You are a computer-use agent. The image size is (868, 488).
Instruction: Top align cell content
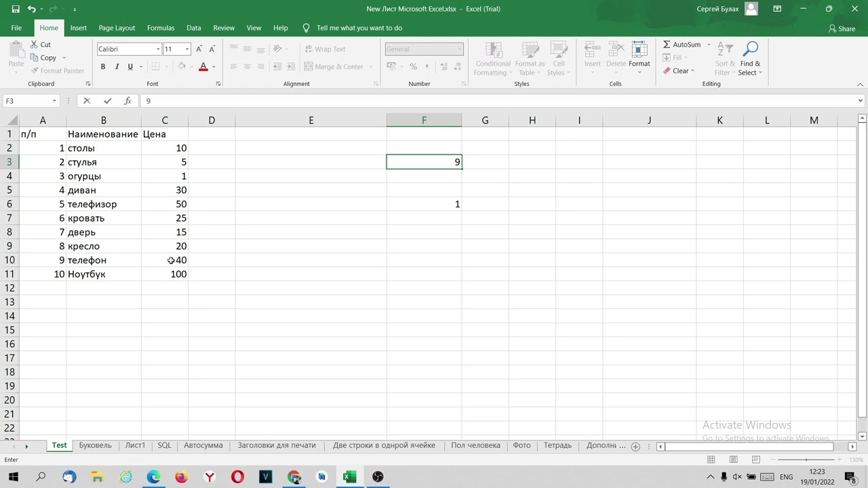233,49
